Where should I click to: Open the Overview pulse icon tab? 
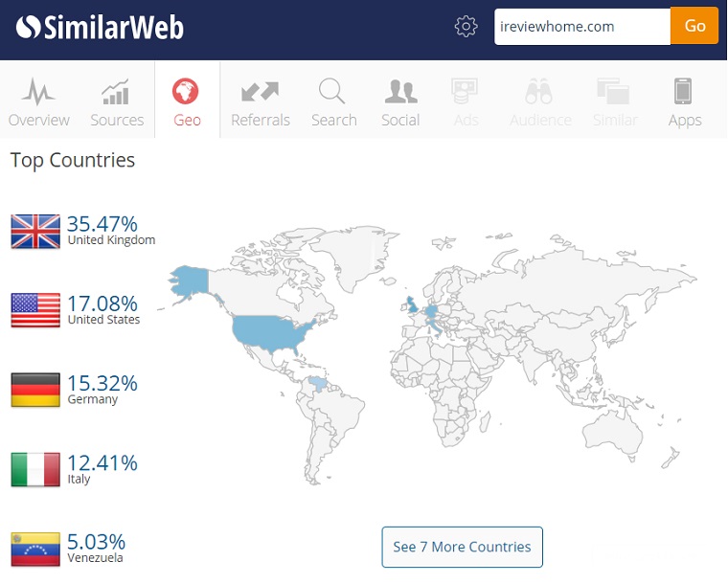[x=38, y=93]
